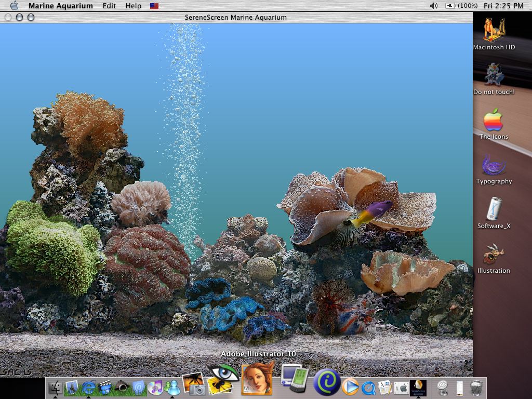
Task: Click the SereneScreen Aquarium dock icon
Action: tap(418, 387)
